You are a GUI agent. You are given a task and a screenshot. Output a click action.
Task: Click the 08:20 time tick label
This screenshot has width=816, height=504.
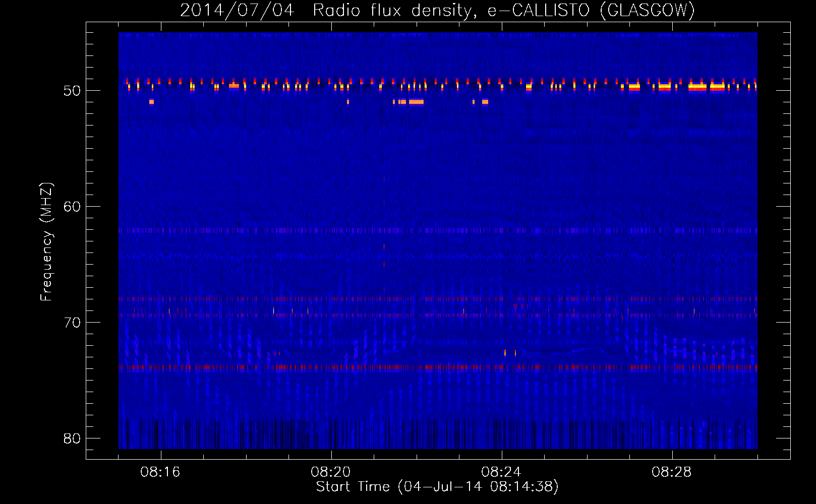[331, 472]
